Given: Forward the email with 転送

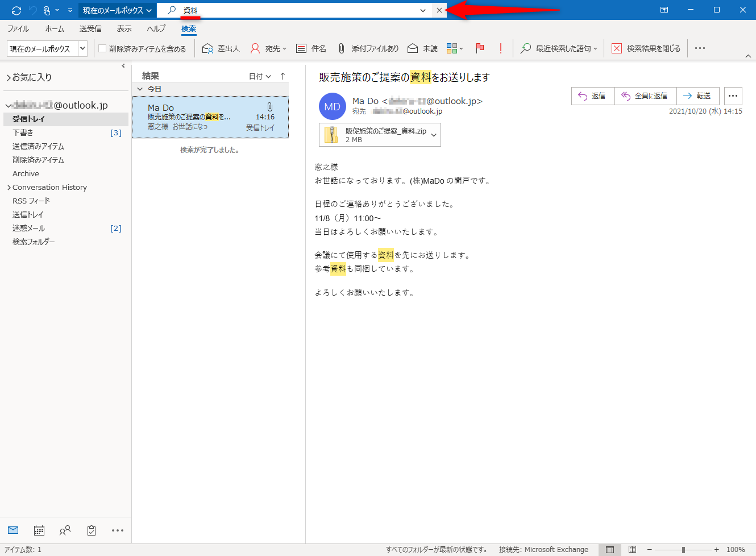Looking at the screenshot, I should pos(698,96).
